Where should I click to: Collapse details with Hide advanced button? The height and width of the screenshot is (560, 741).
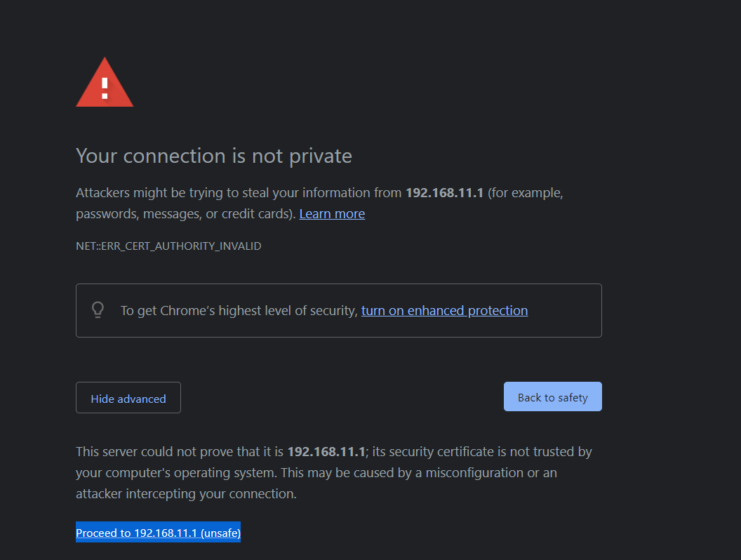128,398
